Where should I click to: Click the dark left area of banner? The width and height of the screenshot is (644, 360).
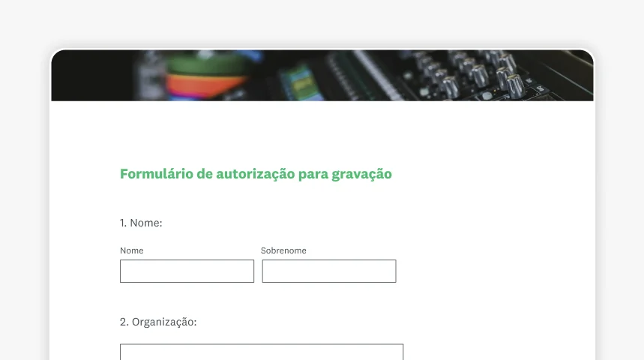tap(91, 76)
